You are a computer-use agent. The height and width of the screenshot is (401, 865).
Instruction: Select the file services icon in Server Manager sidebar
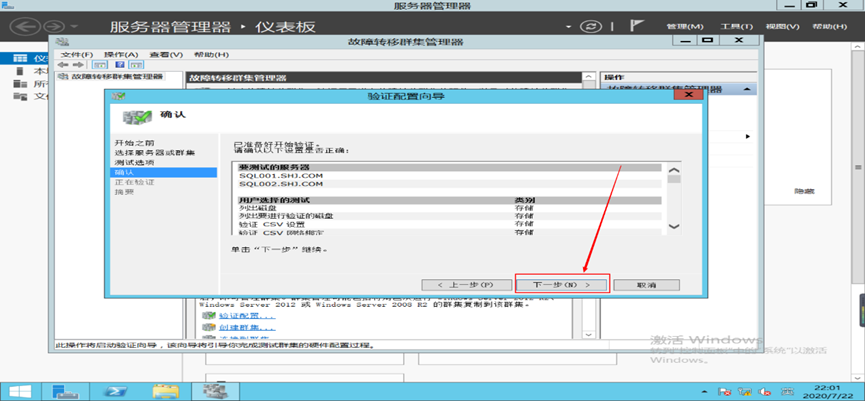20,97
